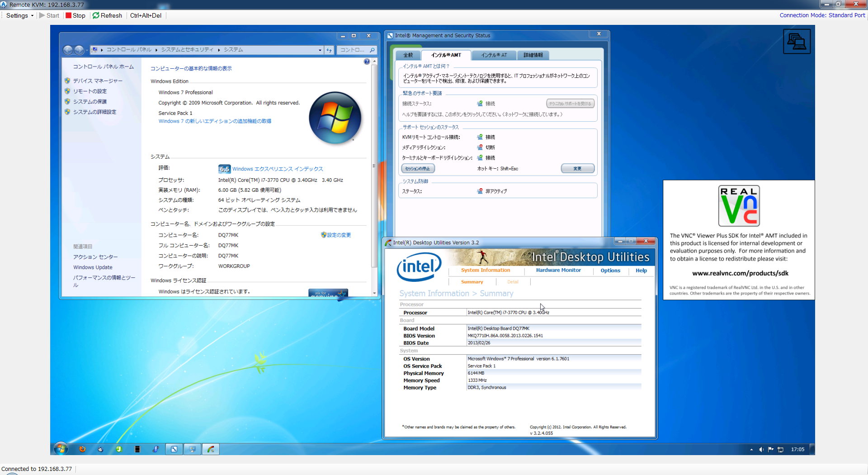Click the セッションの停止 button

[x=418, y=169]
